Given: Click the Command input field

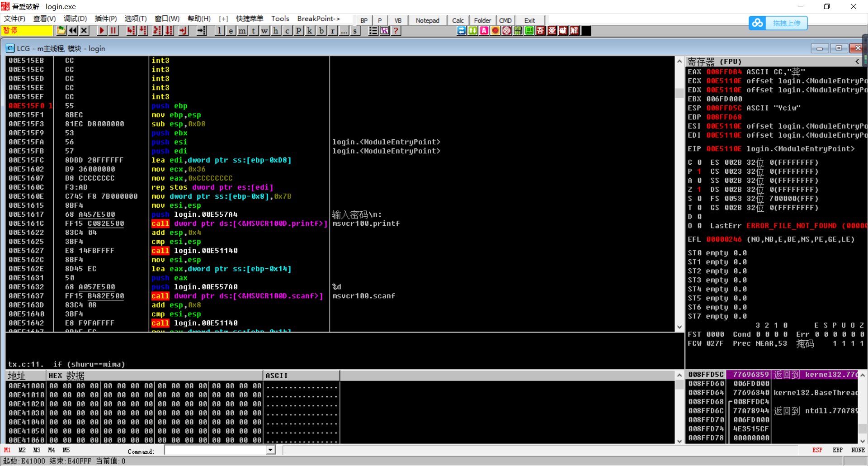Looking at the screenshot, I should pyautogui.click(x=216, y=450).
